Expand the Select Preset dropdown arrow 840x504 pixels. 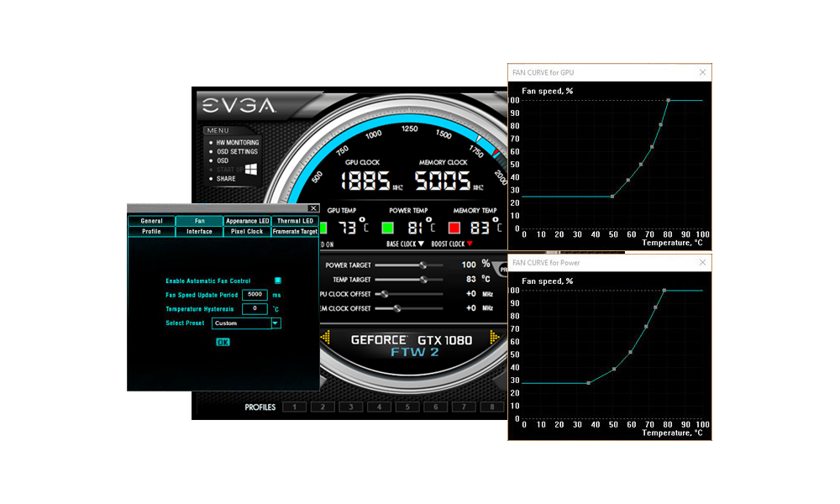click(276, 323)
